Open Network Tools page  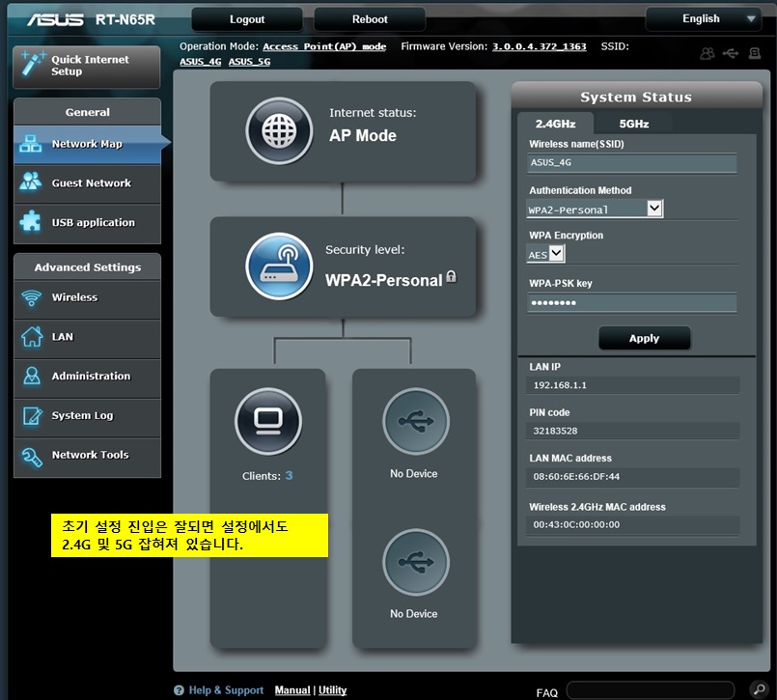click(87, 456)
